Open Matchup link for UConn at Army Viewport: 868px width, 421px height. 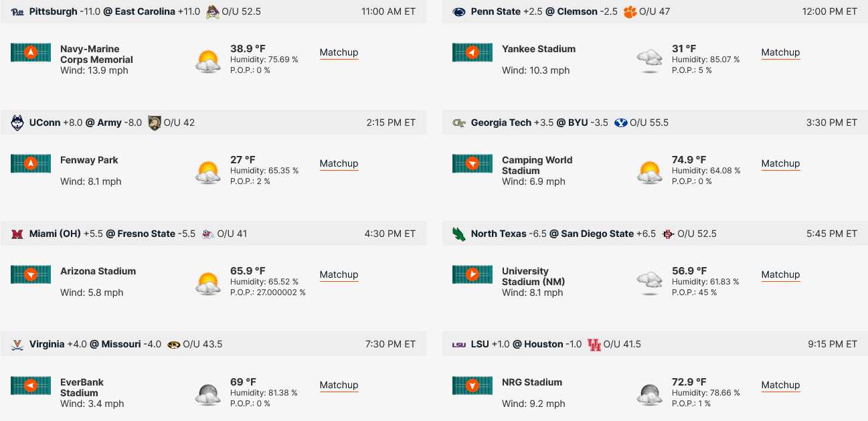[x=339, y=164]
